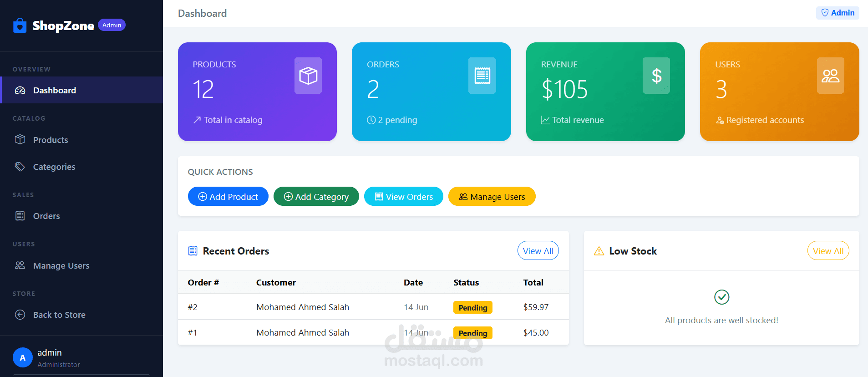Click the green checkmark circle in Low Stock
This screenshot has width=868, height=377.
(x=722, y=297)
